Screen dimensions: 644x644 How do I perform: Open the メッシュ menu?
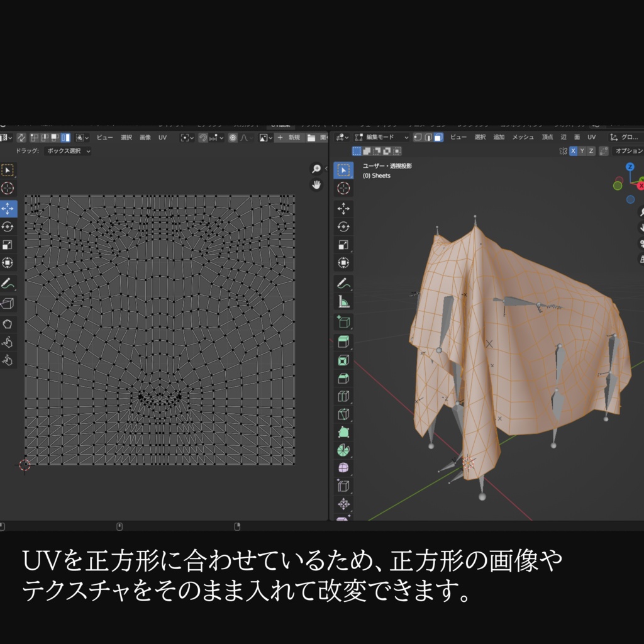click(523, 137)
